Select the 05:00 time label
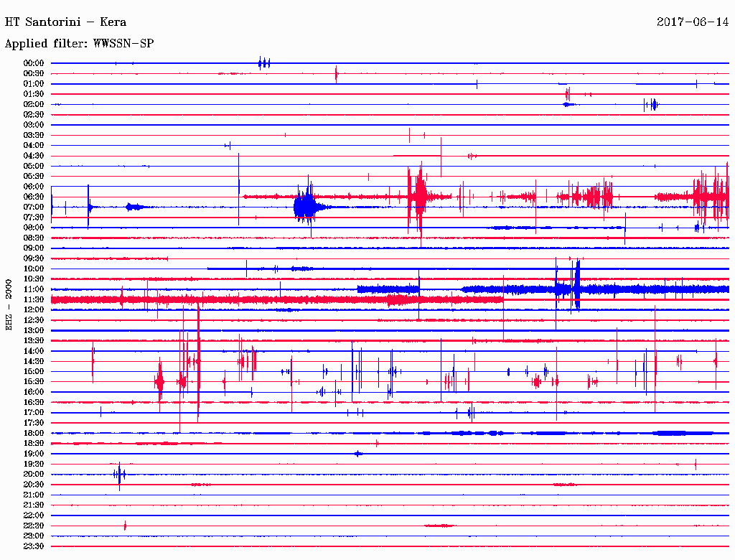 point(34,166)
